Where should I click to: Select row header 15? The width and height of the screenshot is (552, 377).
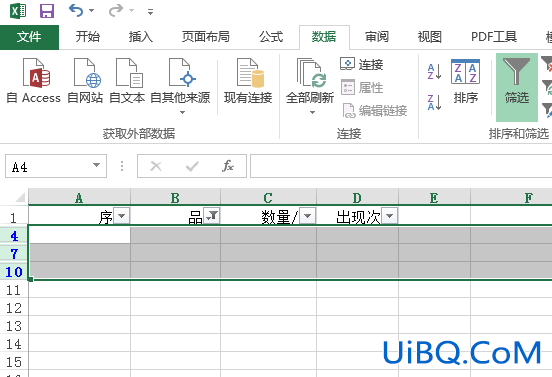pos(14,362)
